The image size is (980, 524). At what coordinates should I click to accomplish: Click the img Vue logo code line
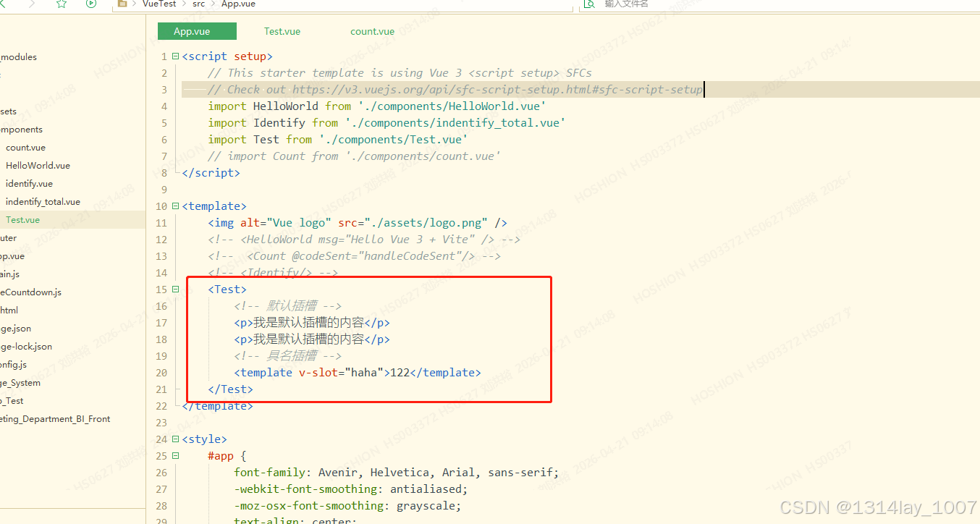(358, 223)
